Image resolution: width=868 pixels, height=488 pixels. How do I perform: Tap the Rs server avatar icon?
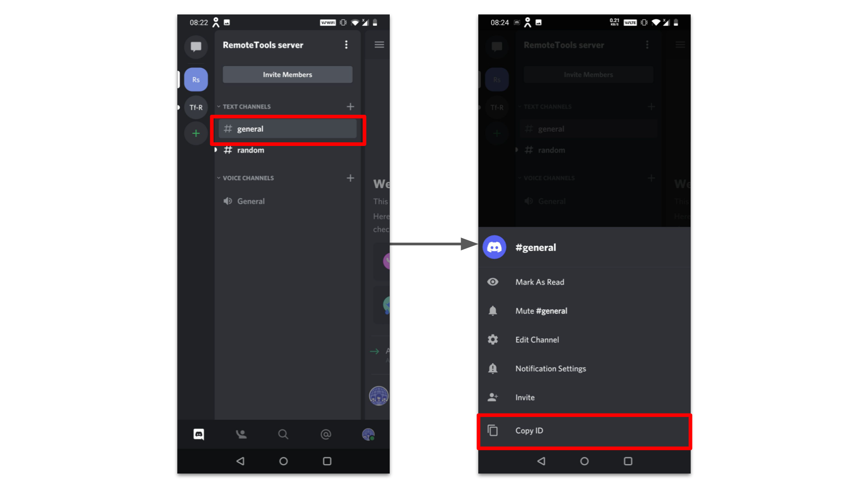pos(196,79)
